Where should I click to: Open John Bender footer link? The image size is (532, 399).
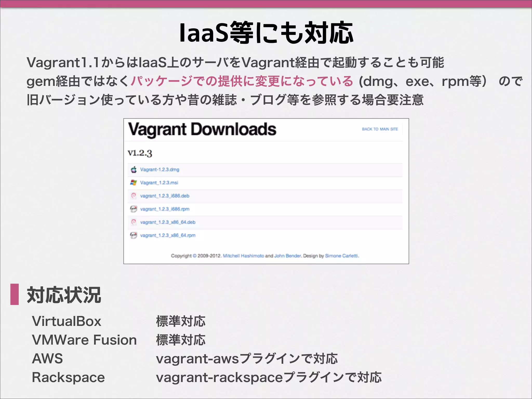[x=288, y=256]
